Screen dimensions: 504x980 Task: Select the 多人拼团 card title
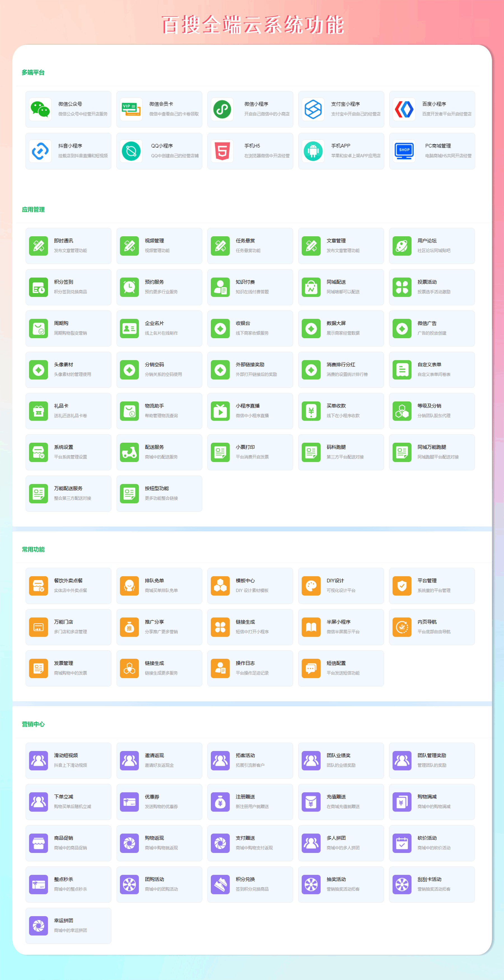click(x=336, y=838)
